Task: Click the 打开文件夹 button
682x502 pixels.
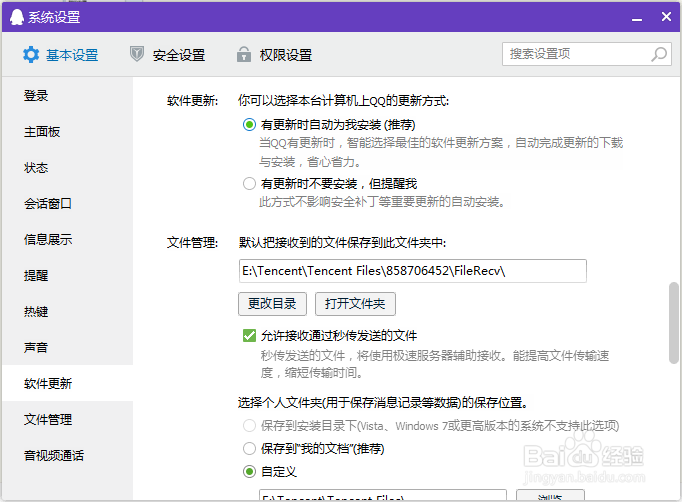Action: (355, 304)
